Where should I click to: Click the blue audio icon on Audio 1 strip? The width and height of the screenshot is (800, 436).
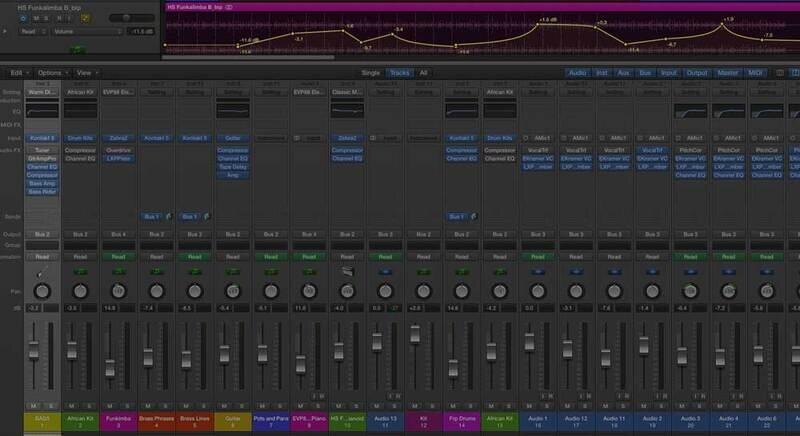pyautogui.click(x=538, y=272)
